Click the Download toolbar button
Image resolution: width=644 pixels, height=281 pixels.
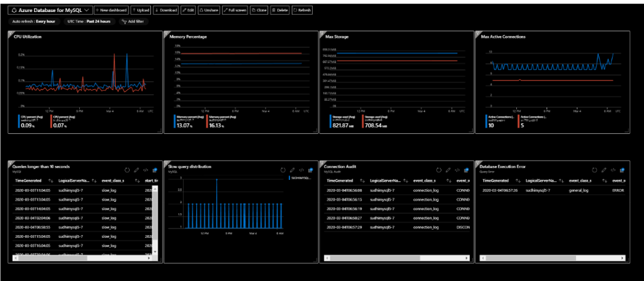click(x=166, y=10)
